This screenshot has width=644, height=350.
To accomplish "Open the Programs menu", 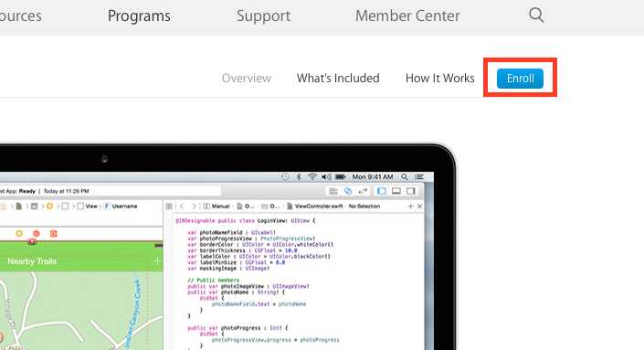I will point(139,16).
